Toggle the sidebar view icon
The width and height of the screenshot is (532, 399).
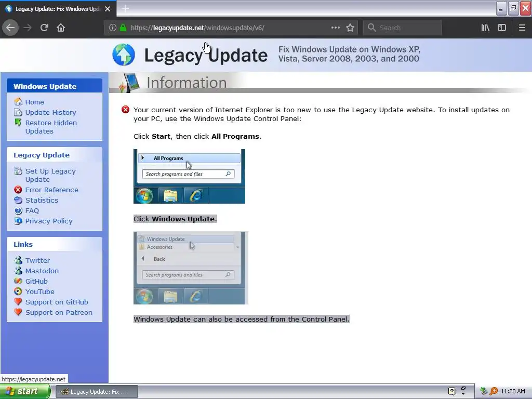click(502, 28)
